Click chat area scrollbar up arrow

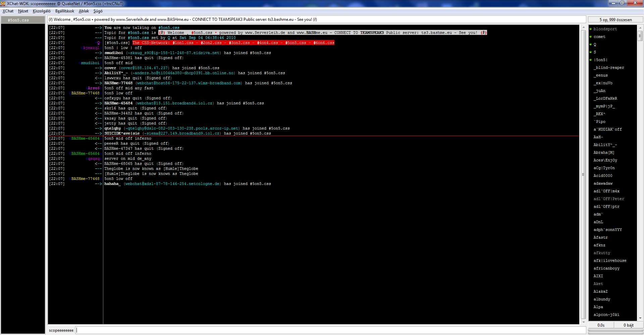tap(583, 27)
